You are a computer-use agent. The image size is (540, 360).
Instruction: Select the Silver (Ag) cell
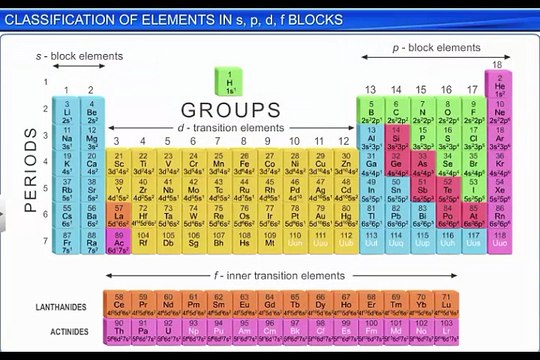click(x=320, y=190)
